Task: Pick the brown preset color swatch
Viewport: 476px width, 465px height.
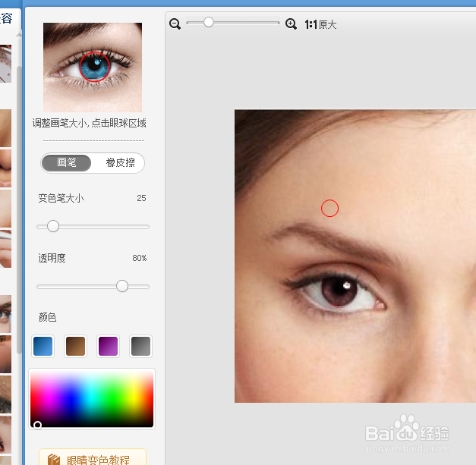Action: click(x=76, y=346)
